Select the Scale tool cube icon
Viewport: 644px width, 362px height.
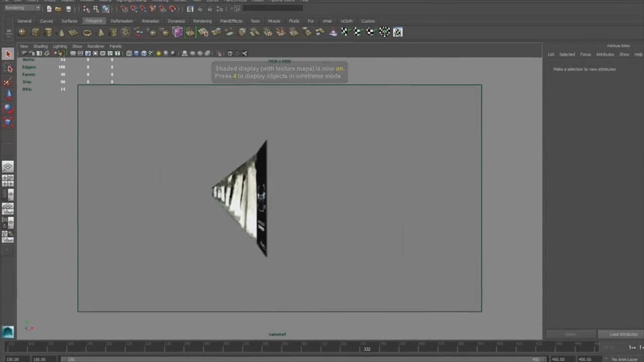pos(8,122)
